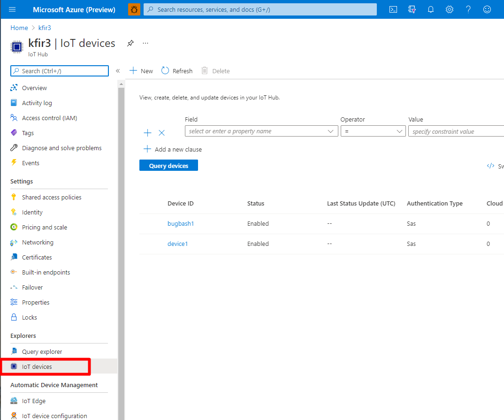Go to Home breadcrumb
The height and width of the screenshot is (420, 504).
19,28
